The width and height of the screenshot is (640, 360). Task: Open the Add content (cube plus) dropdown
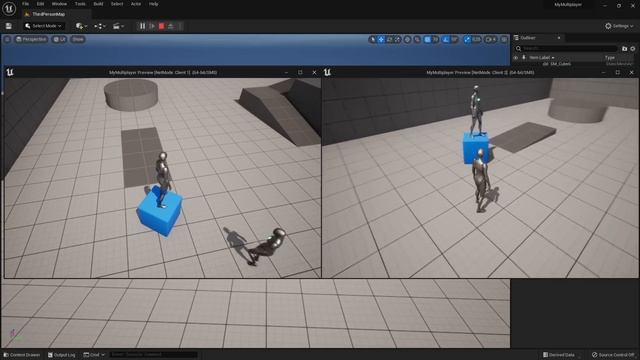[x=81, y=26]
